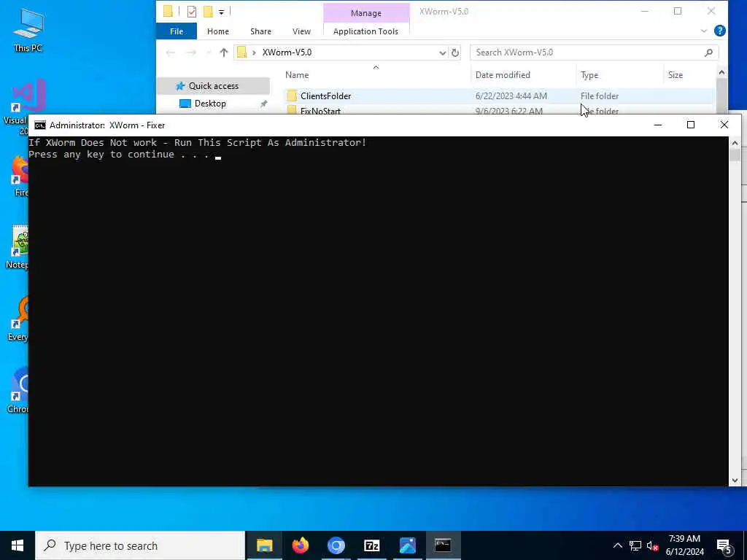Click the Explorer properties quick access icon
Viewport: 747px width, 560px height.
pyautogui.click(x=192, y=12)
